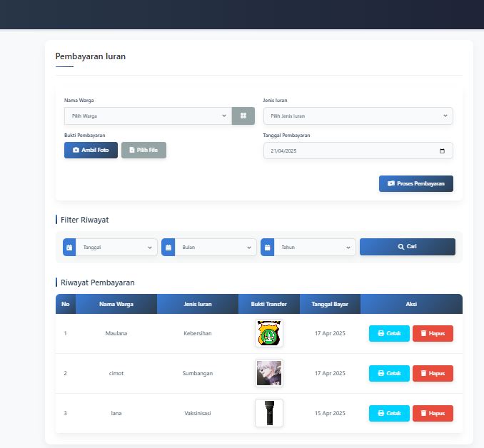Click the Tanggal Bayar column header

(x=330, y=304)
